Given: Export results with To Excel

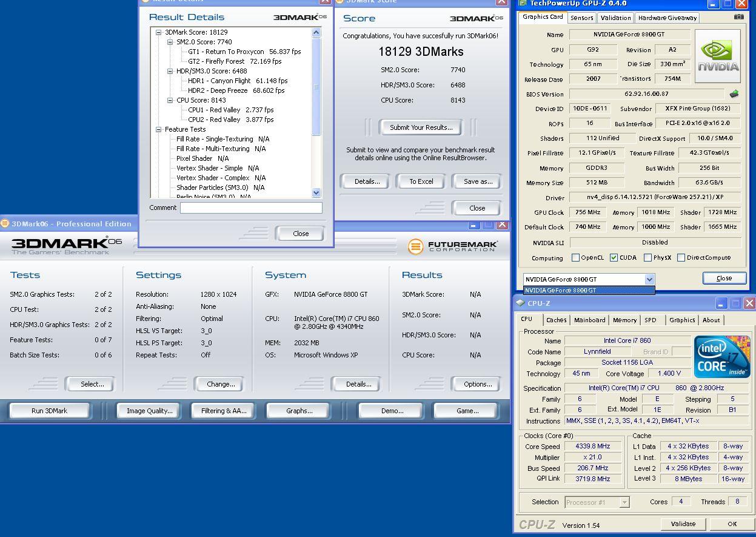Looking at the screenshot, I should (421, 181).
